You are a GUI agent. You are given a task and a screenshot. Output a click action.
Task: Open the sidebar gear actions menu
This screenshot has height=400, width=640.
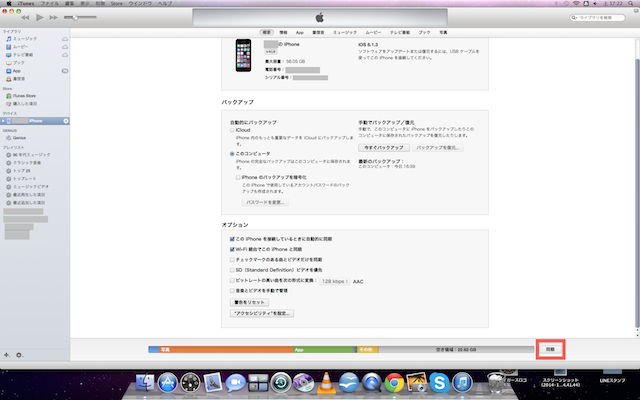coord(19,355)
